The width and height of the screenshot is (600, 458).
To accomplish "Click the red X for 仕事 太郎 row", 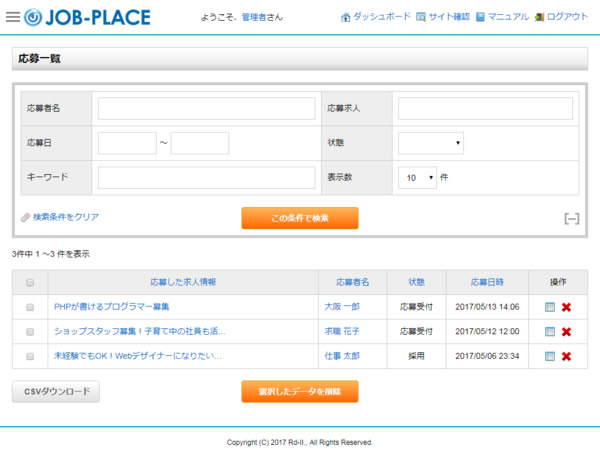I will (566, 356).
